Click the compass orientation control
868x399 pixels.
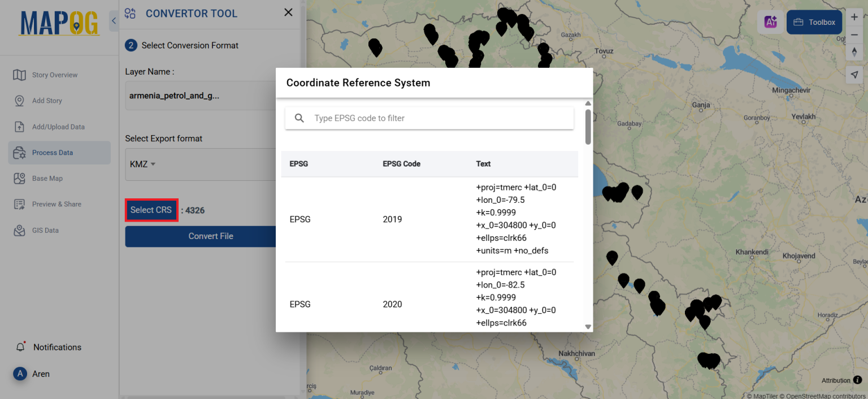(x=854, y=51)
